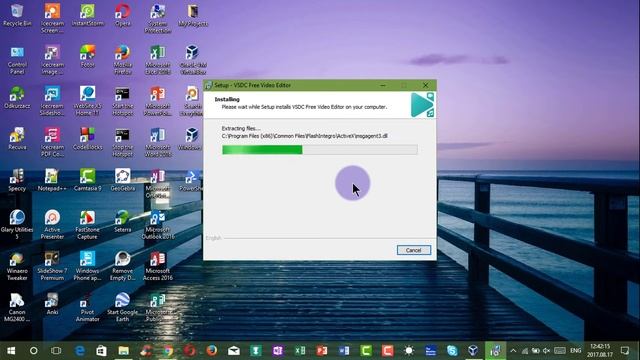This screenshot has width=640, height=360.
Task: Select the GeoGebra desktop shortcut
Action: pyautogui.click(x=122, y=180)
